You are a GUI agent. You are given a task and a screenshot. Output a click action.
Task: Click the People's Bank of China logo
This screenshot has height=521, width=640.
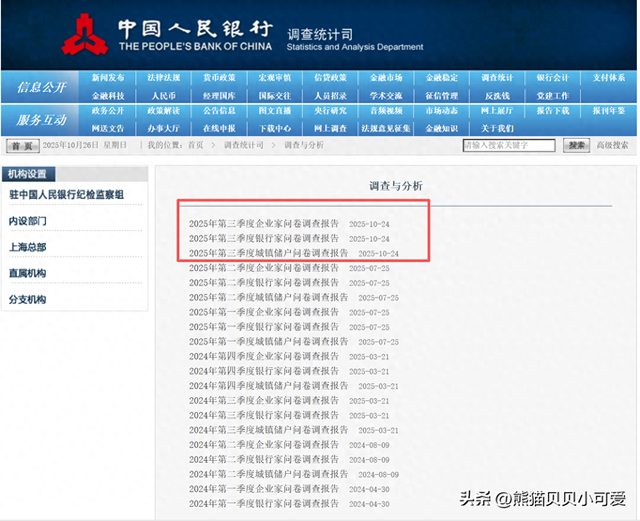(85, 34)
